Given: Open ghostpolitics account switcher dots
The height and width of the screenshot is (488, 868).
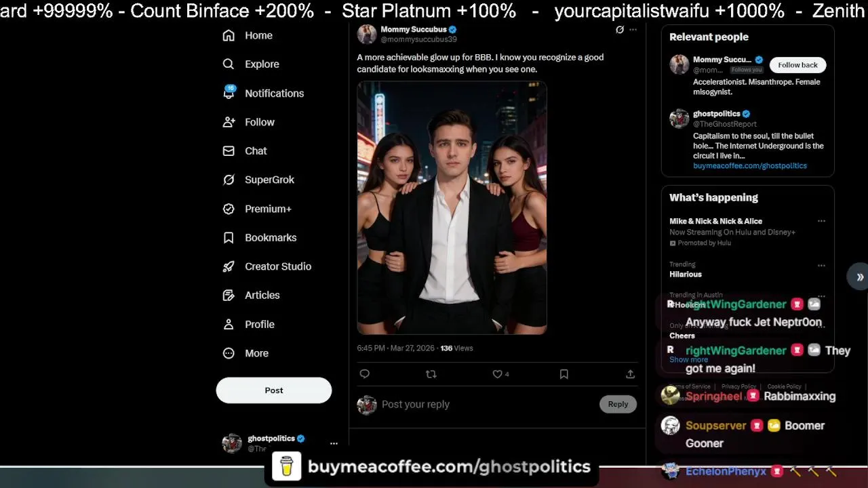Looking at the screenshot, I should [x=334, y=443].
